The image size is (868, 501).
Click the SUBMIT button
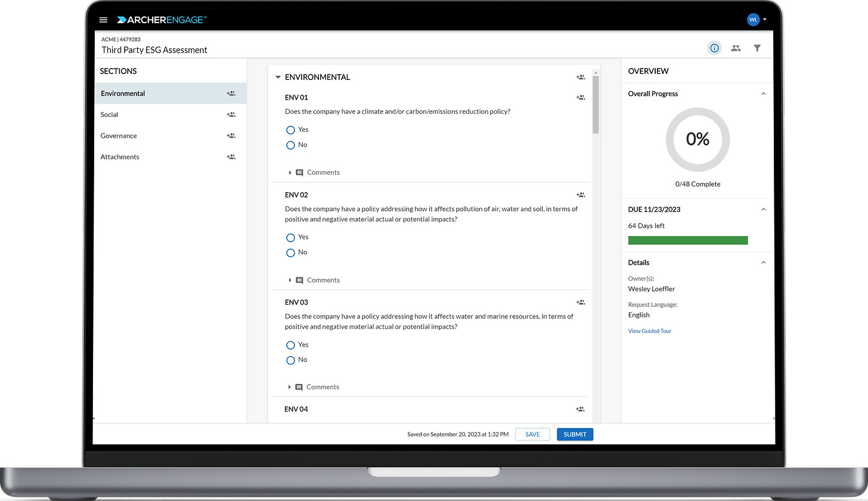coord(575,434)
